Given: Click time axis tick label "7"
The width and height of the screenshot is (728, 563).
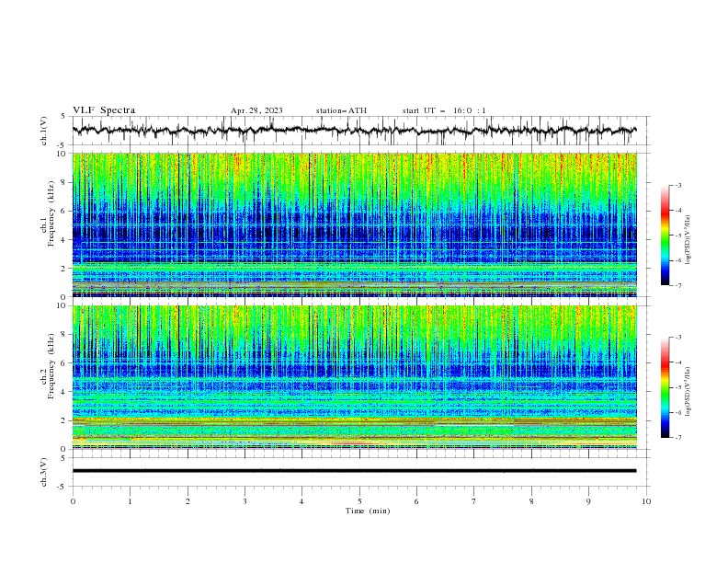Looking at the screenshot, I should [474, 501].
